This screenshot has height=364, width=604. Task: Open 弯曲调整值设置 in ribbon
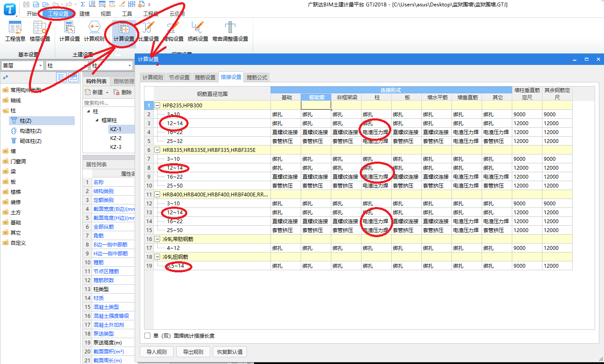(230, 32)
